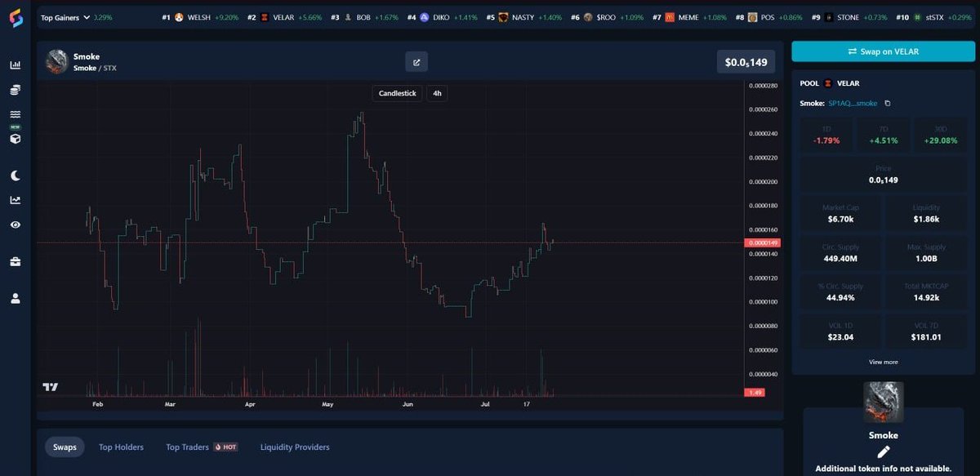Open the coins stack sidebar icon
Image resolution: width=980 pixels, height=476 pixels.
coord(16,90)
